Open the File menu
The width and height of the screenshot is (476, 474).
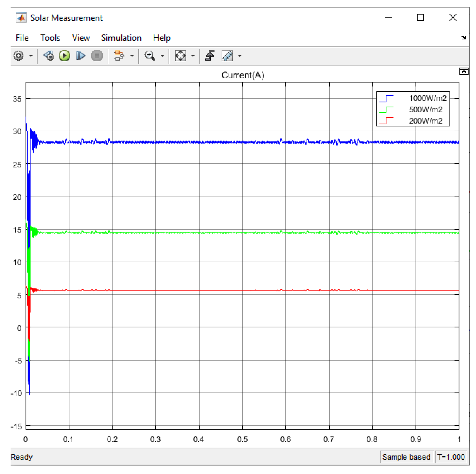pos(22,38)
